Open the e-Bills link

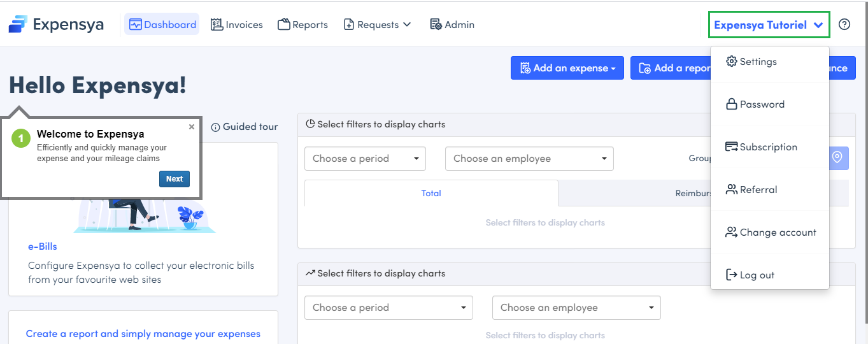coord(42,247)
